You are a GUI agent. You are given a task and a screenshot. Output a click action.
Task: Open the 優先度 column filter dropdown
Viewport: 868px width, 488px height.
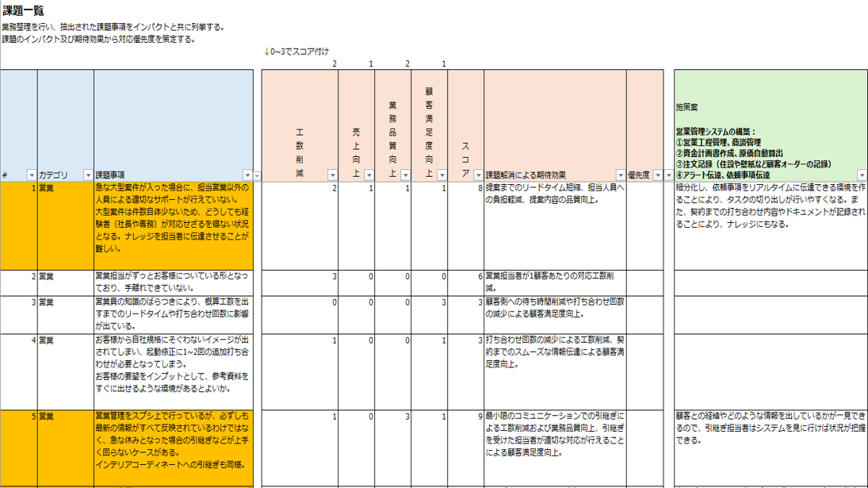(x=658, y=175)
